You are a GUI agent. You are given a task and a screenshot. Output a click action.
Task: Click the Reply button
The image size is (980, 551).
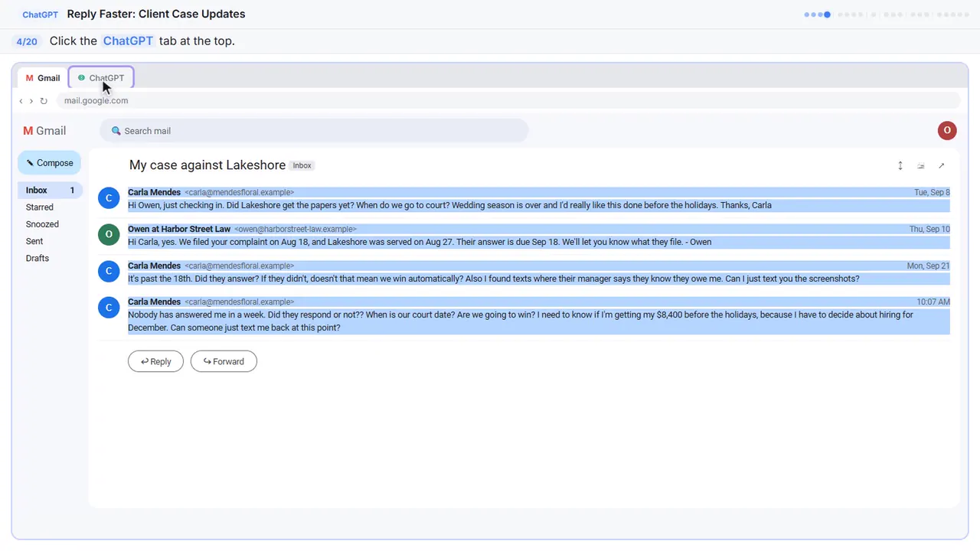pyautogui.click(x=155, y=361)
